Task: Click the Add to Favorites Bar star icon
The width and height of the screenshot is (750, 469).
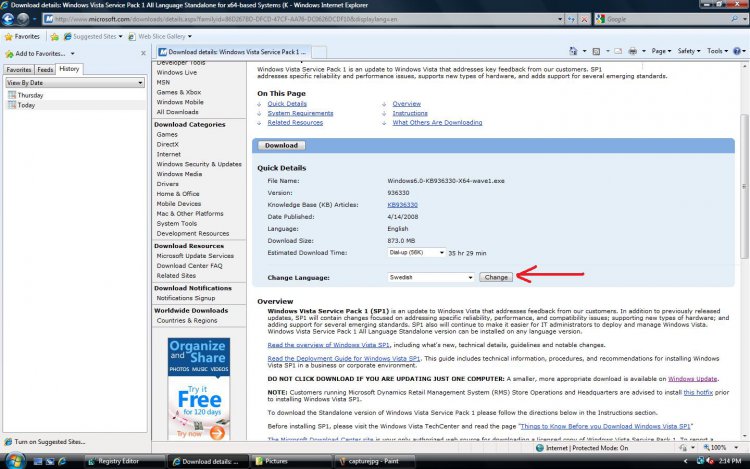Action: pyautogui.click(x=55, y=36)
